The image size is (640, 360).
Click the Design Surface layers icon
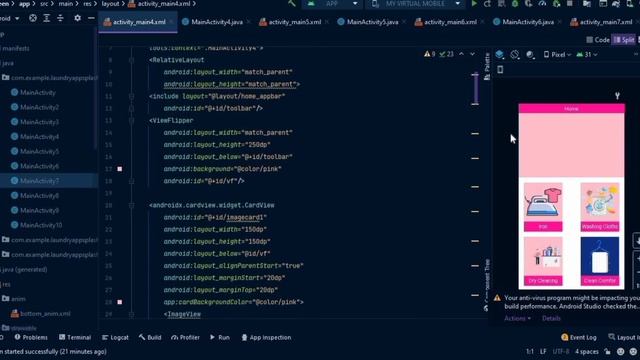500,54
